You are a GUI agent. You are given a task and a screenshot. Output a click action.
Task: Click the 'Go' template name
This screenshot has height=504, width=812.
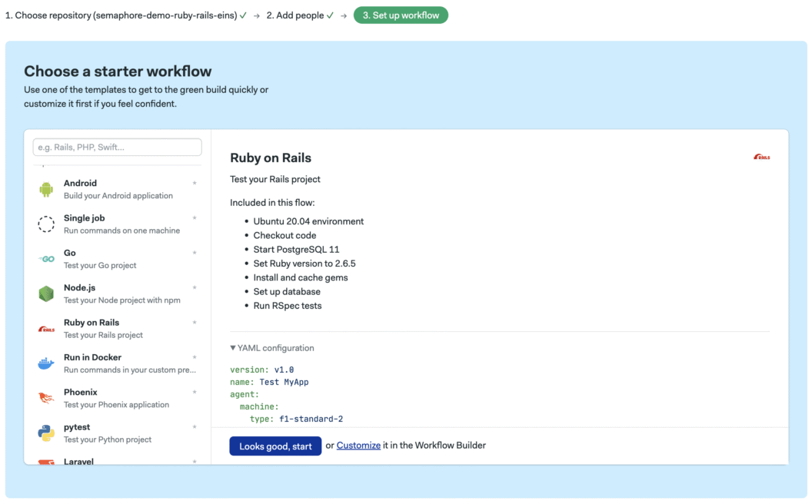click(x=70, y=253)
